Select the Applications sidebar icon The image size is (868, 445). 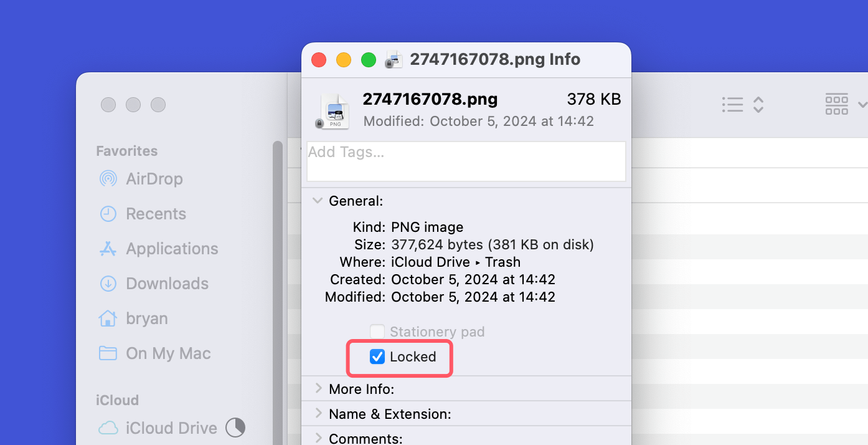(108, 249)
